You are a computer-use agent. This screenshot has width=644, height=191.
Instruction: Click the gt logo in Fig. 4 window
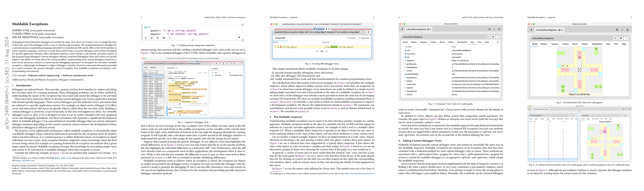pos(402,29)
